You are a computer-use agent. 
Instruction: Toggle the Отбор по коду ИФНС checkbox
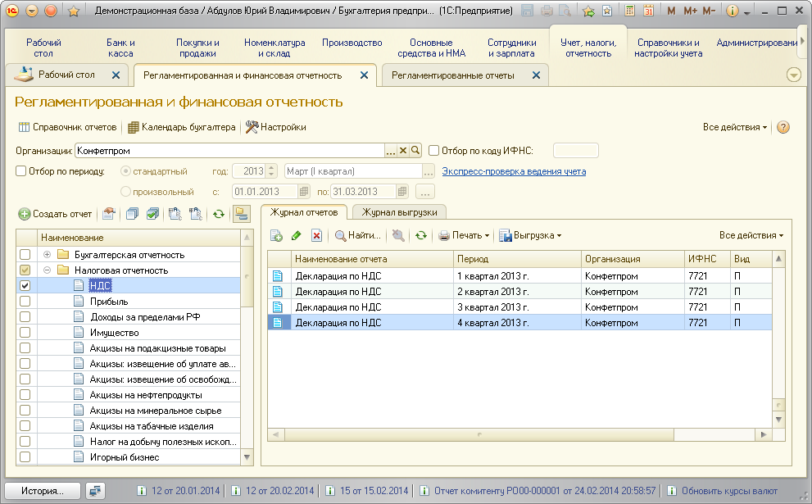coord(434,151)
